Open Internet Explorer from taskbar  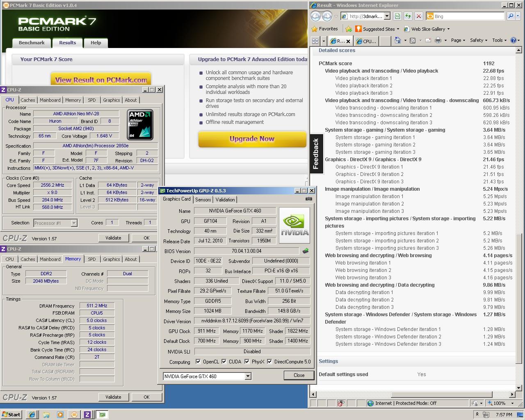click(x=32, y=415)
